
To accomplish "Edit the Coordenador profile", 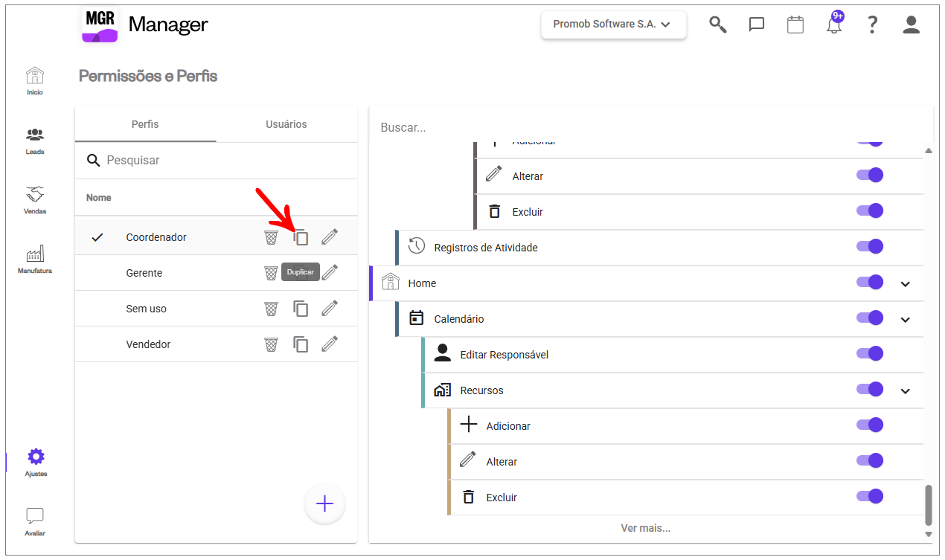I will click(330, 237).
